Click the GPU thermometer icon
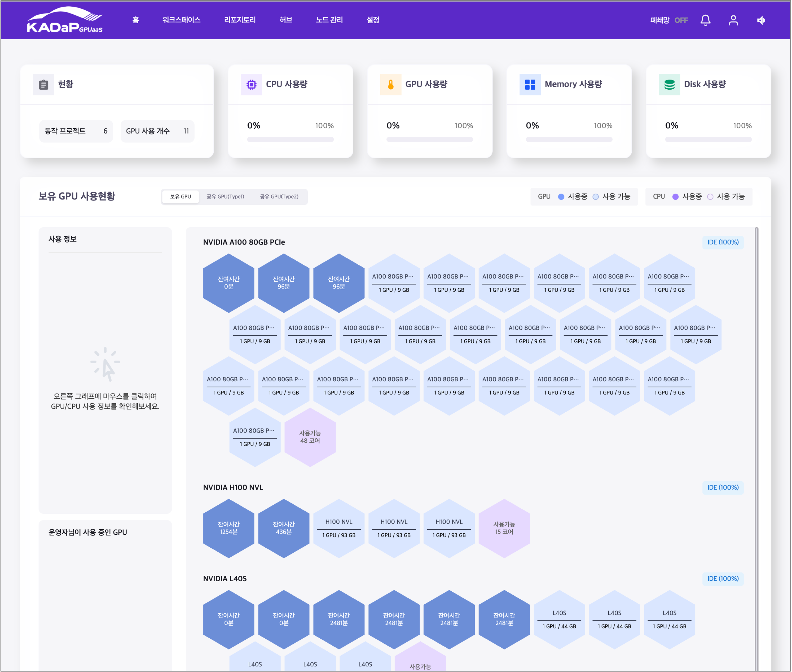The width and height of the screenshot is (792, 672). point(391,84)
